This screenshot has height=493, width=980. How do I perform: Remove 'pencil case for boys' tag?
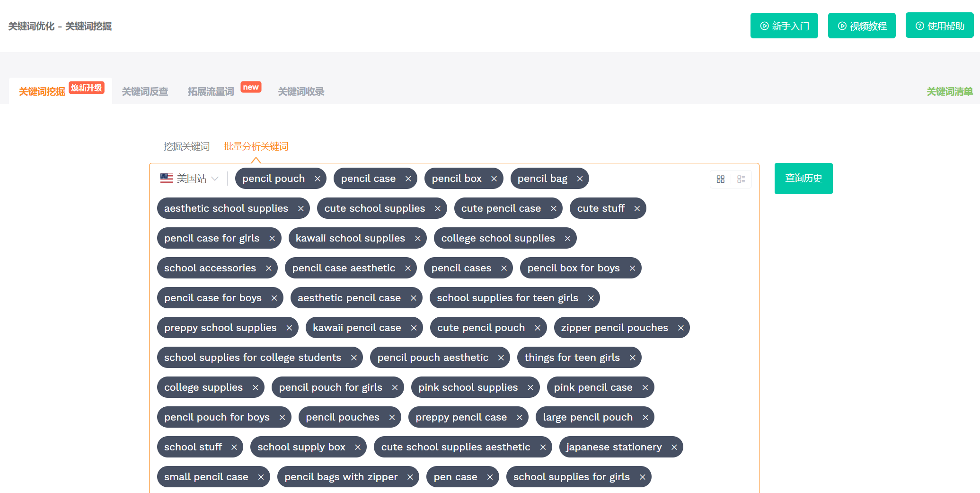[274, 298]
